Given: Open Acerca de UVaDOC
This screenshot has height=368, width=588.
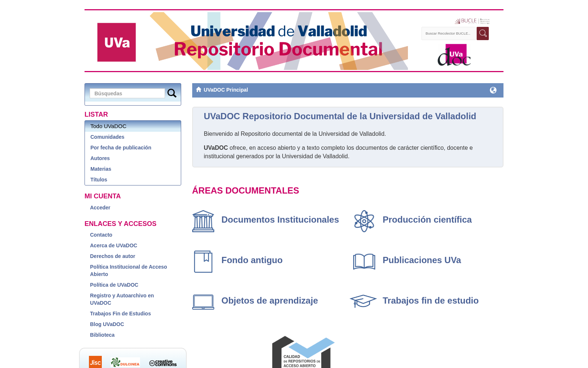Looking at the screenshot, I should click(x=114, y=245).
